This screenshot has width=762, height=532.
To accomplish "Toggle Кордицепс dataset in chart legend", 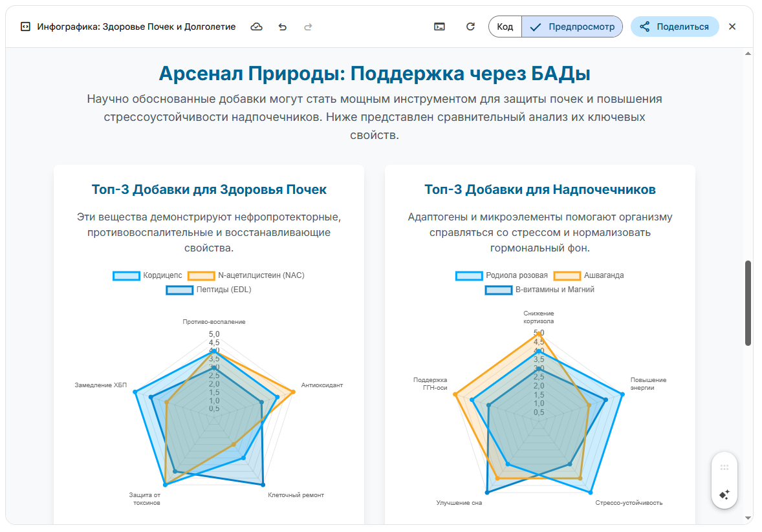I will click(147, 275).
